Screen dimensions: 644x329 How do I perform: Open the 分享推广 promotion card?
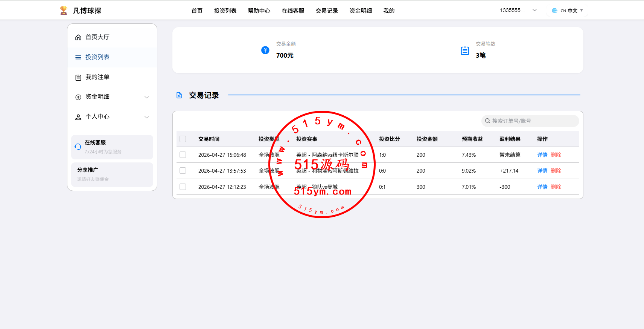[x=112, y=174]
